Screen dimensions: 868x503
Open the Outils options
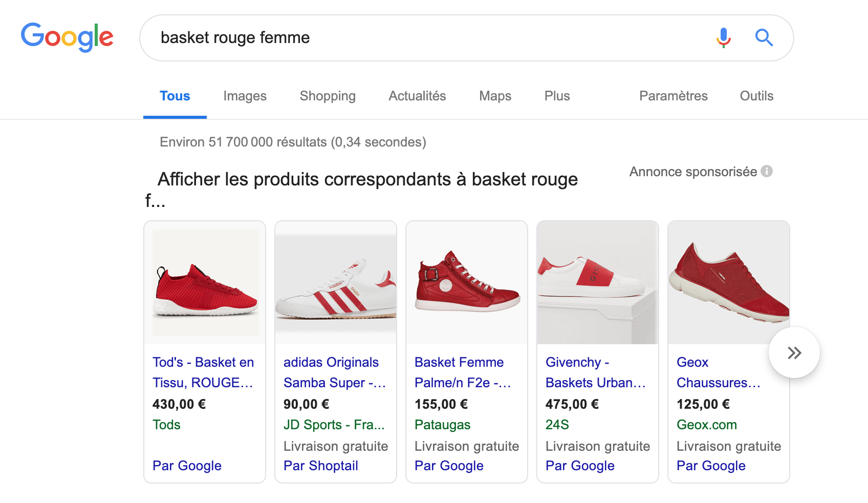tap(756, 96)
